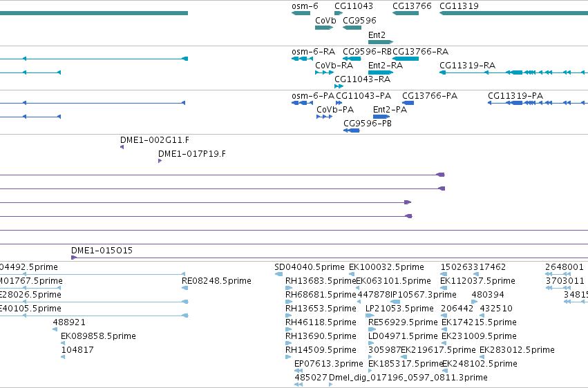
Task: Select the 488921 EST arrow
Action: click(x=55, y=329)
